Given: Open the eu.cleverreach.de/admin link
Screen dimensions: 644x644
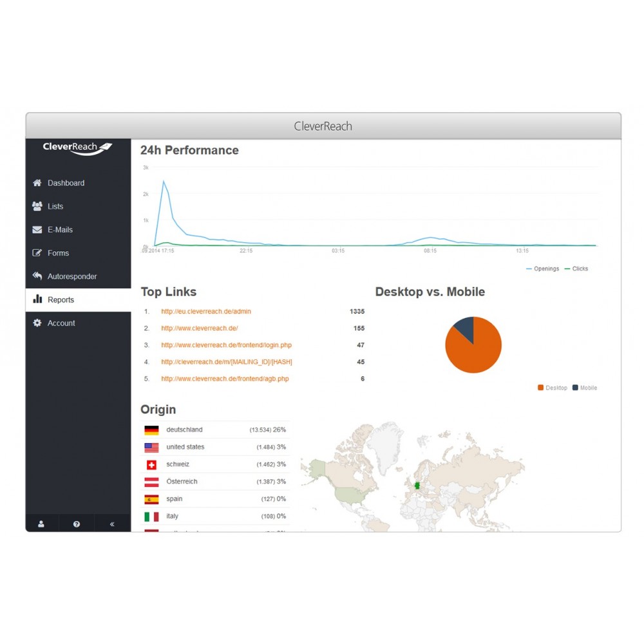Looking at the screenshot, I should point(206,311).
